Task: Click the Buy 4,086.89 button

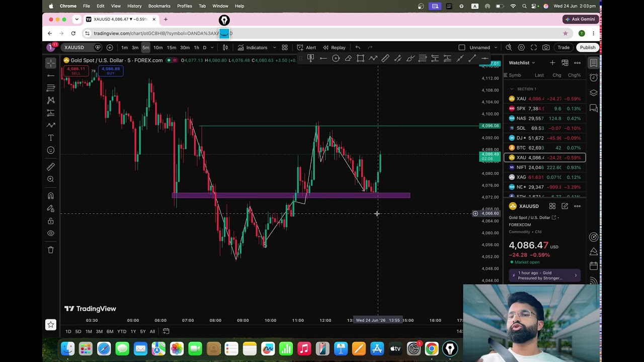Action: click(x=111, y=71)
